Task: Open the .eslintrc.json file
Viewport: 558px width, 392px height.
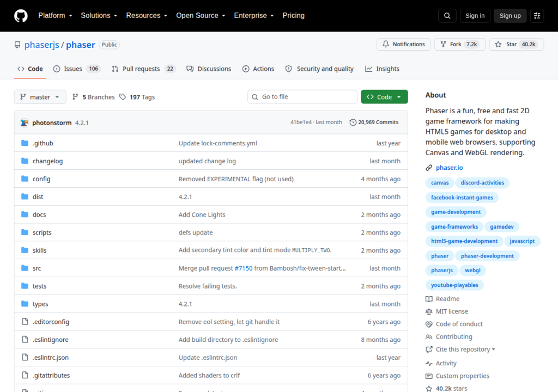Action: coord(51,358)
